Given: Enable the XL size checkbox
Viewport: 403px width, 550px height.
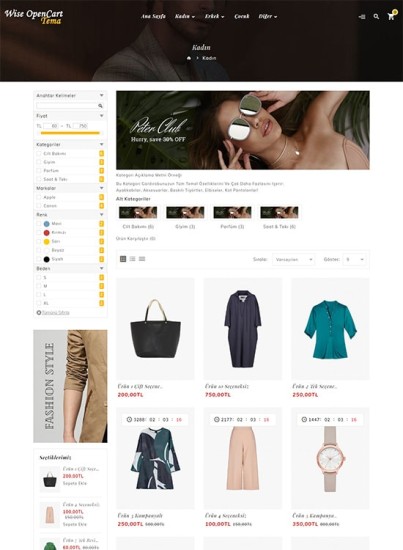Looking at the screenshot, I should coord(39,303).
